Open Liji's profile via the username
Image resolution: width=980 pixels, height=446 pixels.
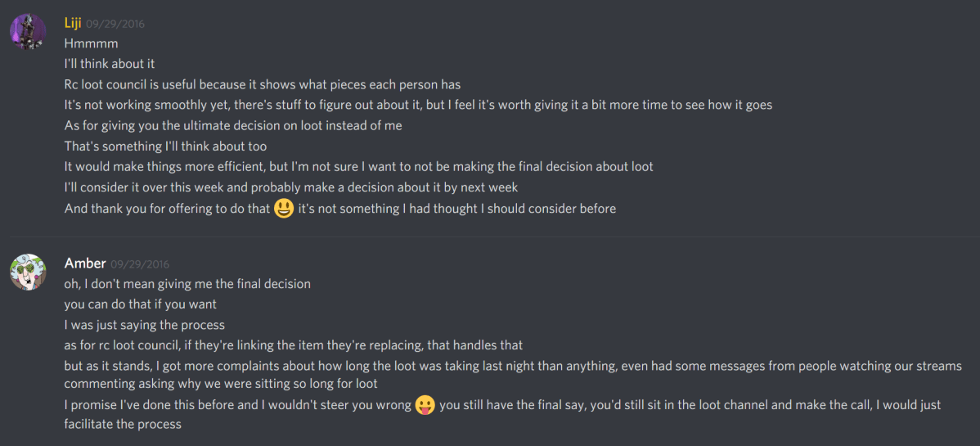(72, 23)
